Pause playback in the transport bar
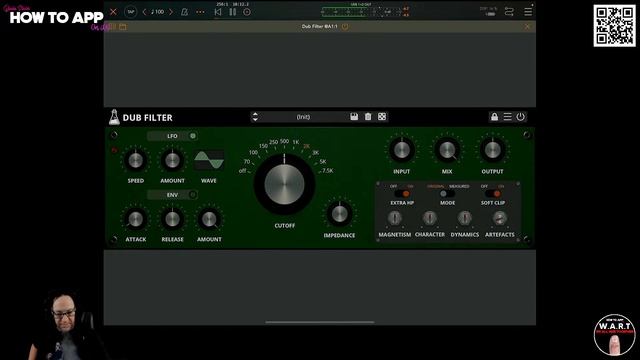Image resolution: width=640 pixels, height=360 pixels. pos(233,12)
